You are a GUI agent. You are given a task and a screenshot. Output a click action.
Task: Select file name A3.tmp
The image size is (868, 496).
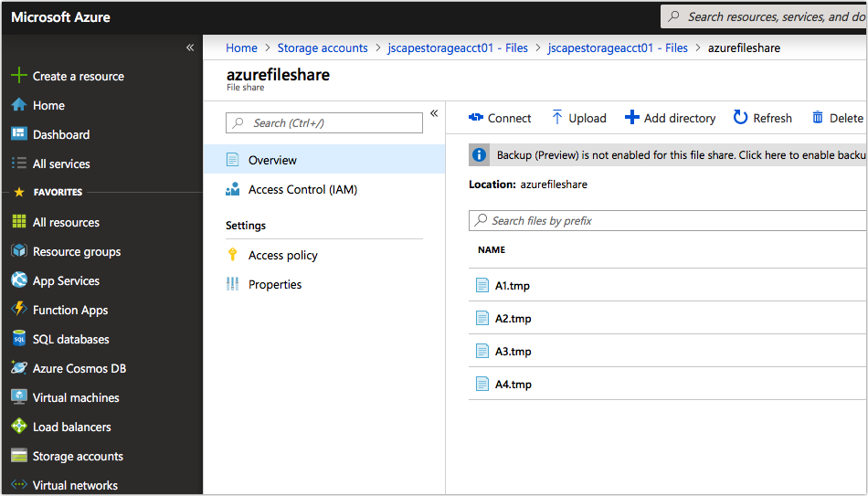click(x=513, y=352)
